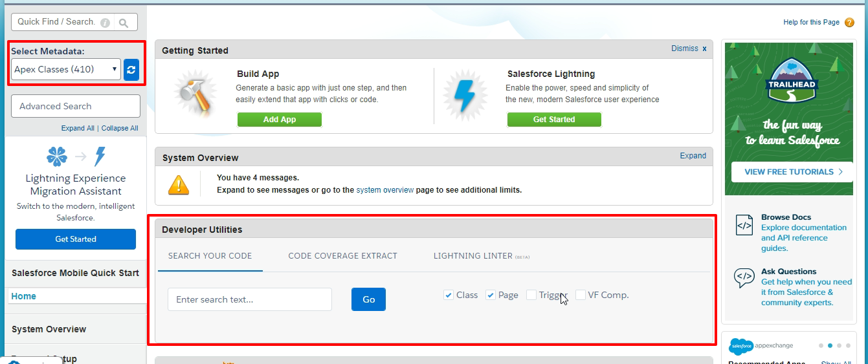Viewport: 868px width, 364px height.
Task: Expand the System Overview section
Action: pos(693,156)
